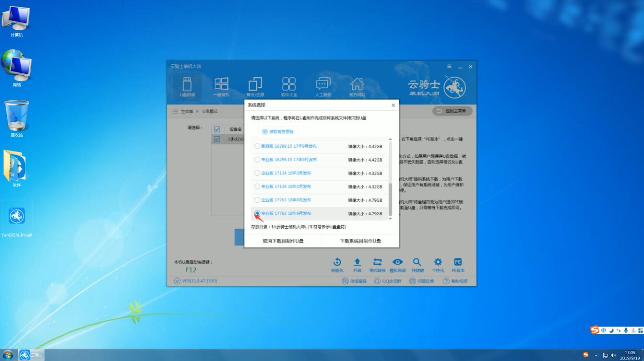
Task: Open the 网络 desktop icon
Action: coord(16,69)
